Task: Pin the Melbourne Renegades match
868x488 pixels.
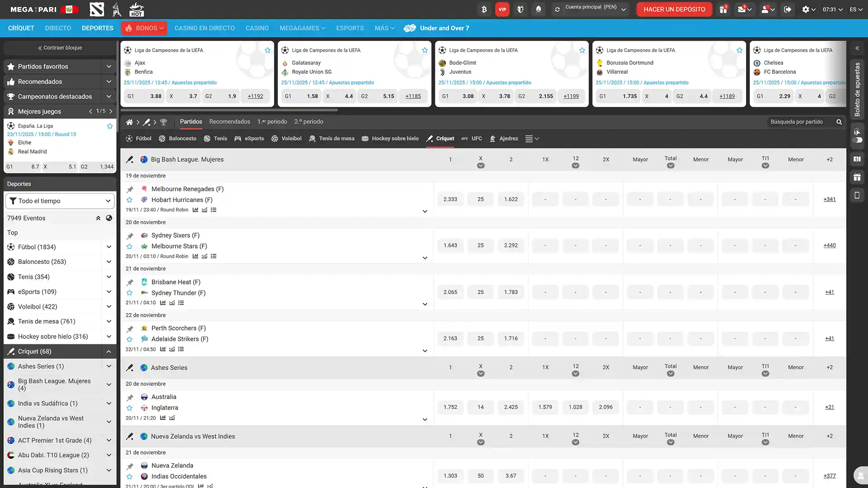Action: click(130, 189)
